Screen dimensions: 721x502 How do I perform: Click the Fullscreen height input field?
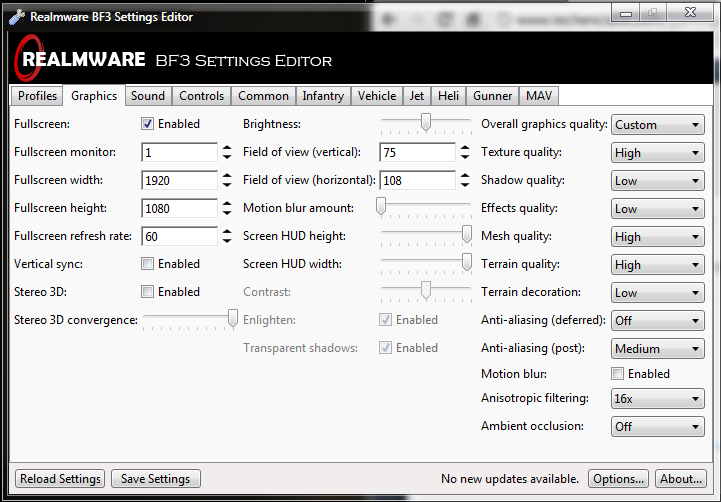(x=179, y=208)
